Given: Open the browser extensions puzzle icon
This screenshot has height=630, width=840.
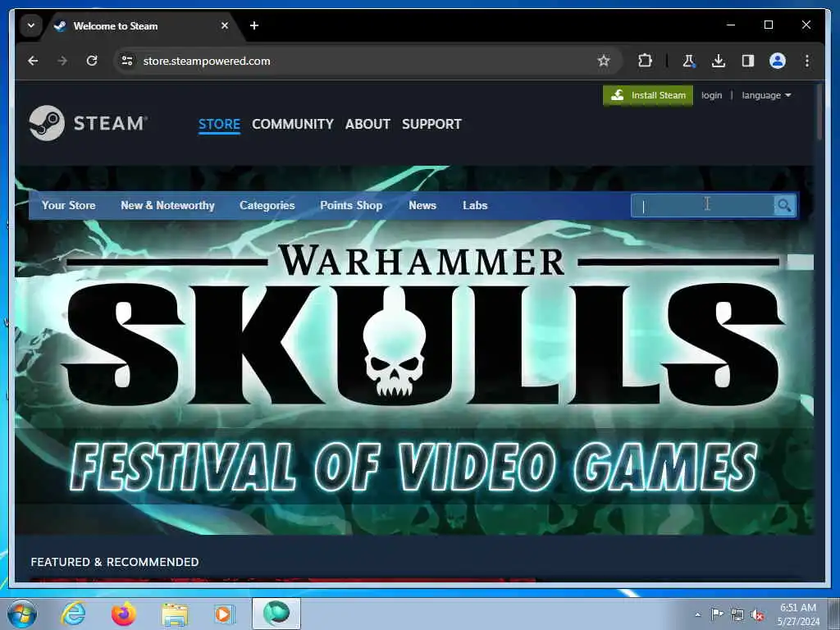Looking at the screenshot, I should tap(645, 61).
